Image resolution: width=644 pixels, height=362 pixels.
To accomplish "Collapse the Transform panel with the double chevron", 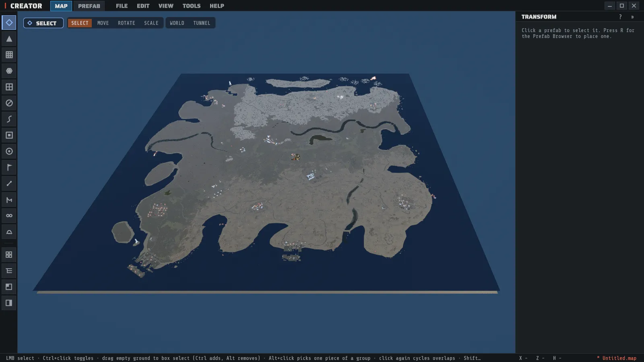I will click(632, 17).
